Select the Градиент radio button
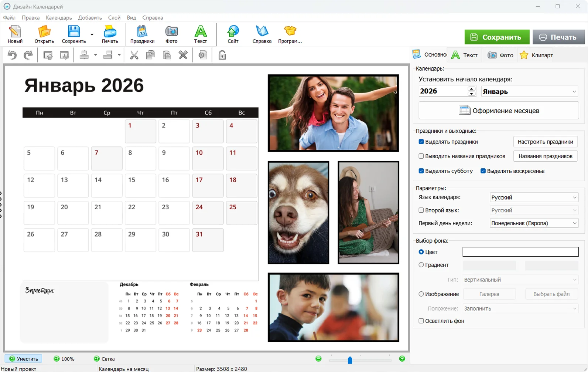The width and height of the screenshot is (588, 372). [x=421, y=265]
